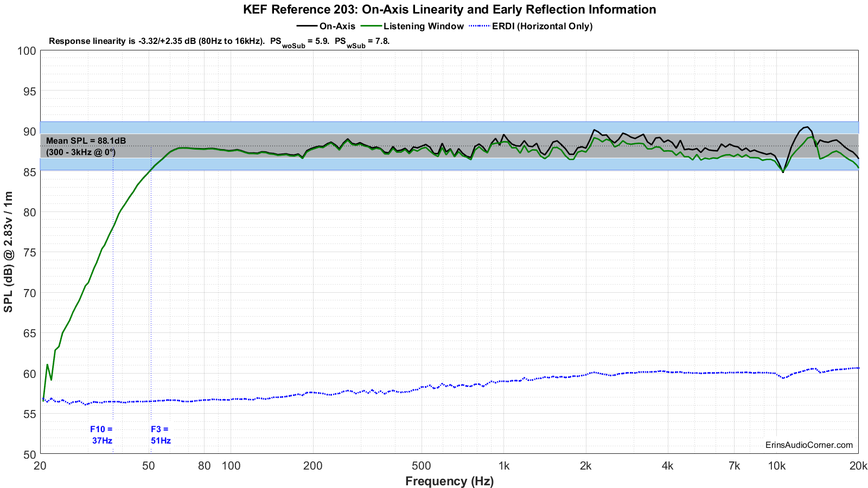Click the 85 tick on SPL axis
Screen dimensions: 868x488
(x=30, y=172)
